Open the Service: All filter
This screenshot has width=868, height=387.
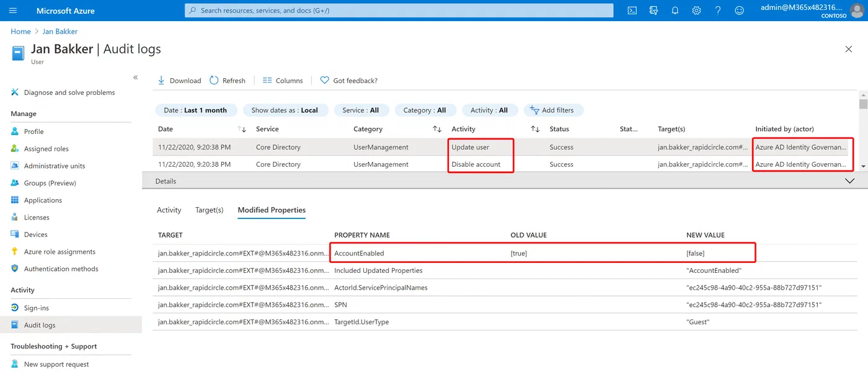point(361,110)
